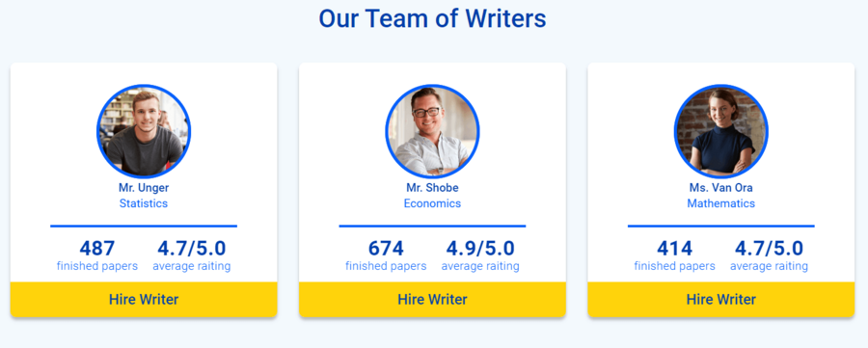
Task: Click the blue divider on Mr. Shobe's card
Action: (x=432, y=226)
